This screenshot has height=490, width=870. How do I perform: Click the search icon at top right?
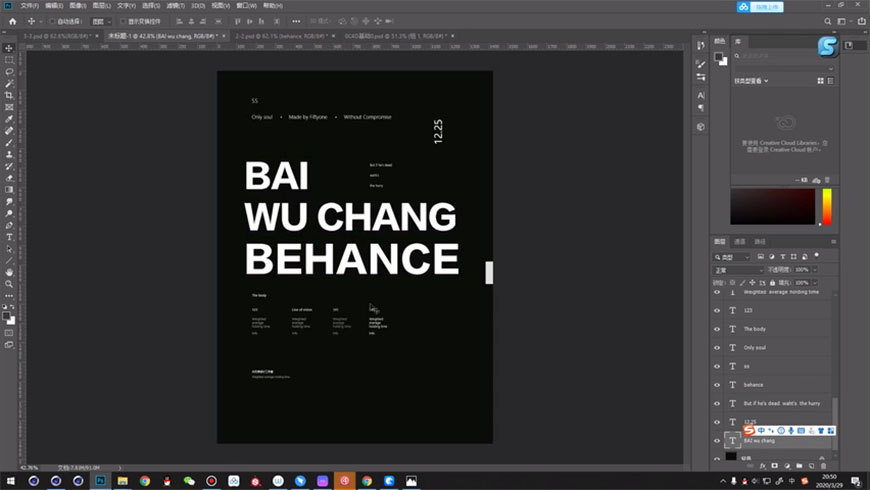[827, 21]
